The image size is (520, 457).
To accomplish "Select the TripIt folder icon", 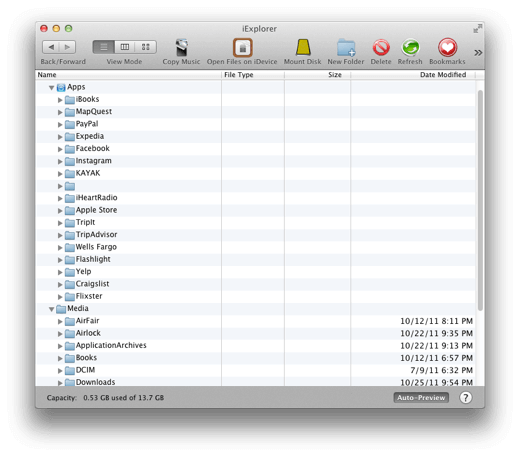I will click(70, 223).
